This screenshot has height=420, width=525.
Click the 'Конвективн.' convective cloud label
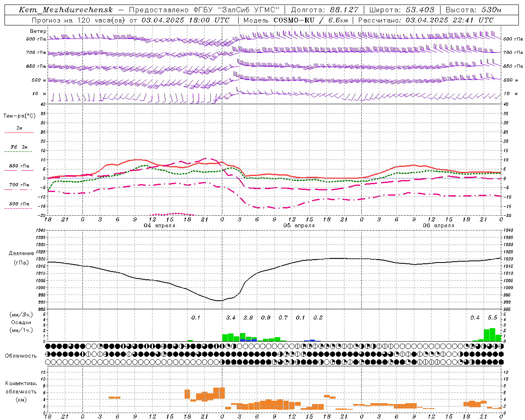[x=21, y=383]
